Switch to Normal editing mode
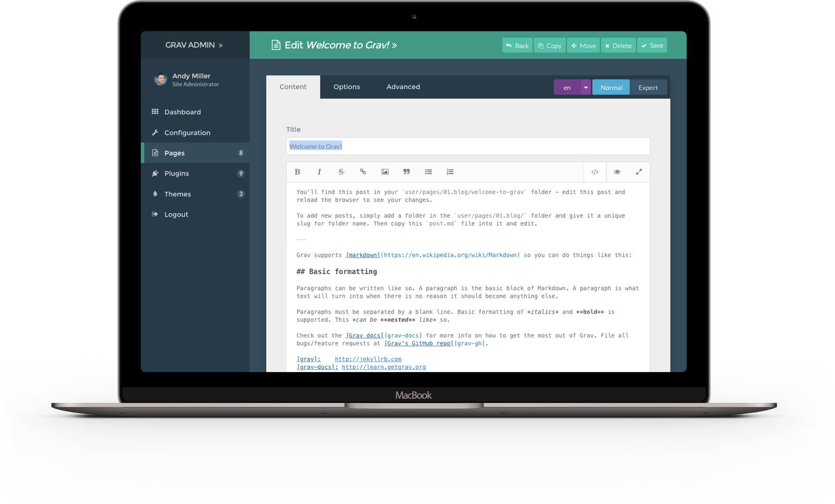 611,87
